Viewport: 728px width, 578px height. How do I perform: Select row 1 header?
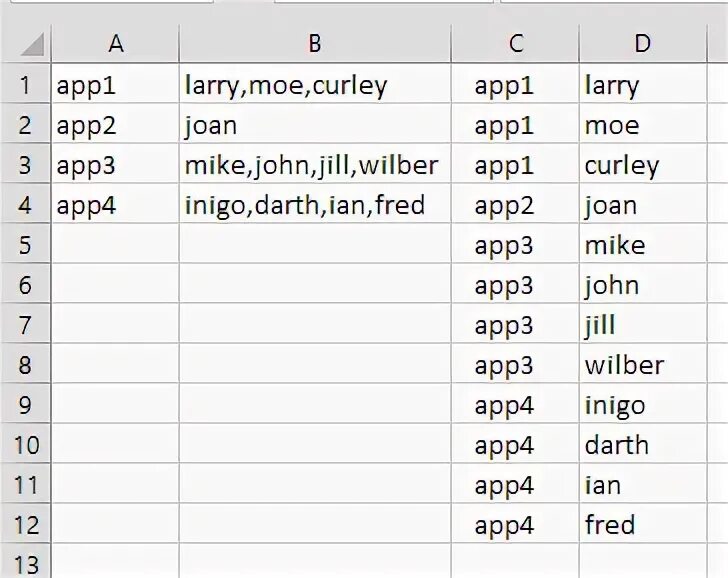[x=25, y=86]
